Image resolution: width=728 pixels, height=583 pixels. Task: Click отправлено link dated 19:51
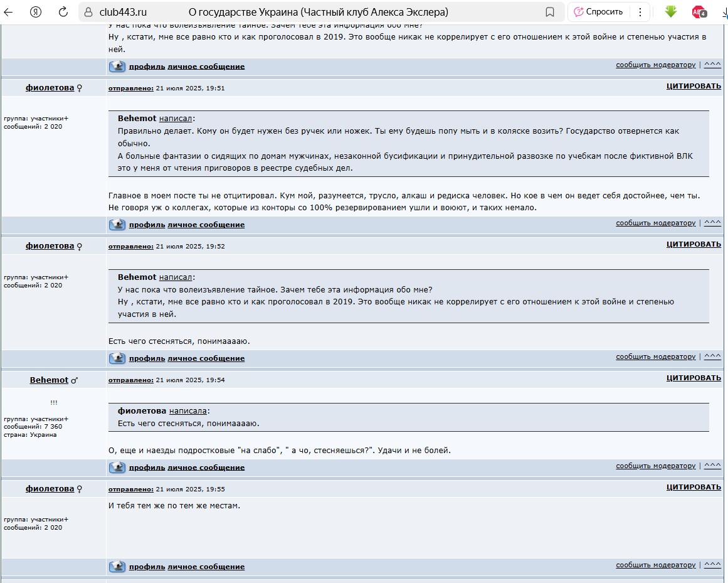(131, 88)
